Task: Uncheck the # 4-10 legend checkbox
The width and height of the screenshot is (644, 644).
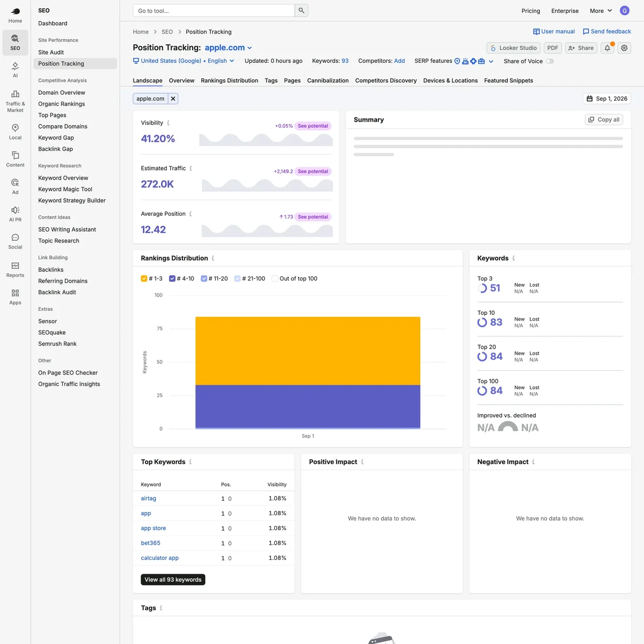Action: point(172,279)
